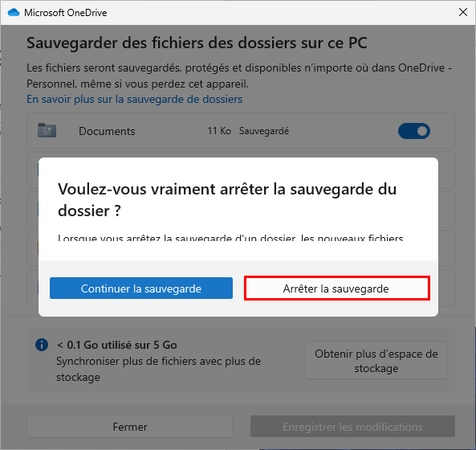Select the Documents folder label

pos(107,131)
